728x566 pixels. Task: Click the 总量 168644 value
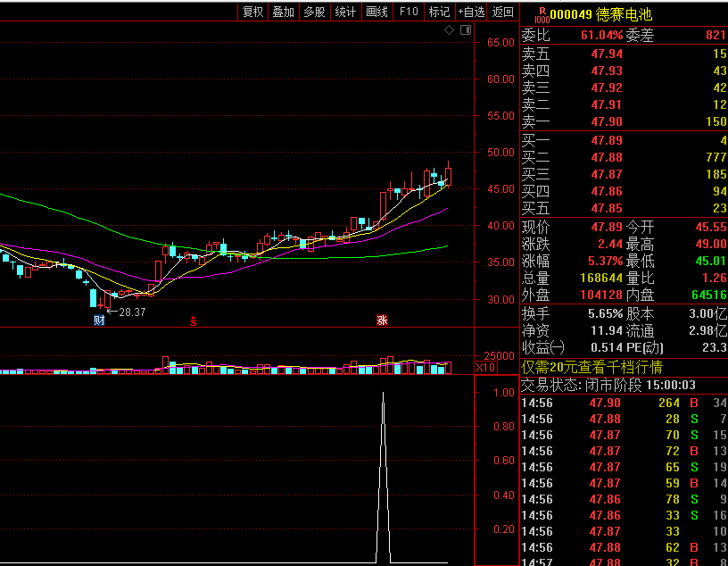click(601, 278)
